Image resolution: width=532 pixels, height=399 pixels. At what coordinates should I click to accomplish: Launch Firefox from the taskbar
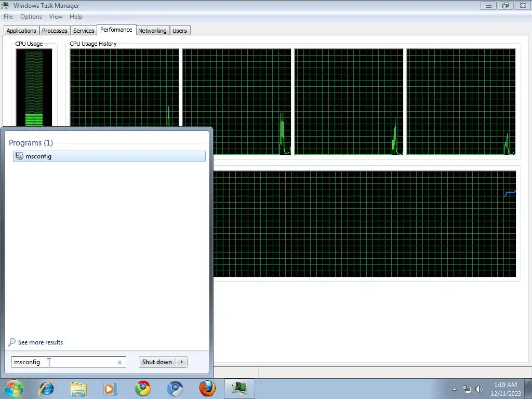207,389
